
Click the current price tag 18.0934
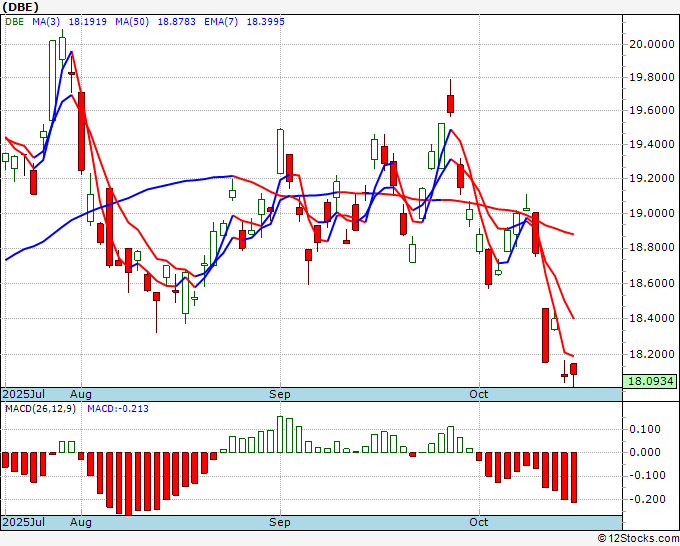click(x=650, y=381)
